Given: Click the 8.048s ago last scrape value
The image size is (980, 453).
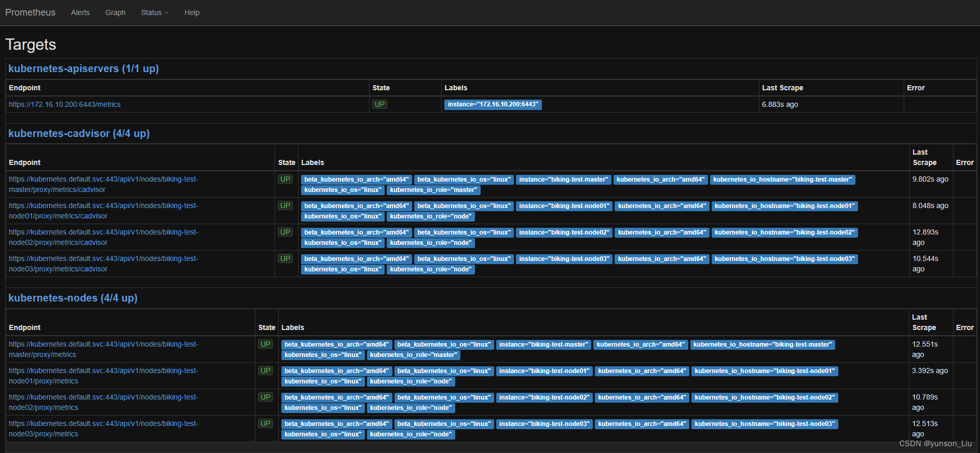Looking at the screenshot, I should 930,205.
